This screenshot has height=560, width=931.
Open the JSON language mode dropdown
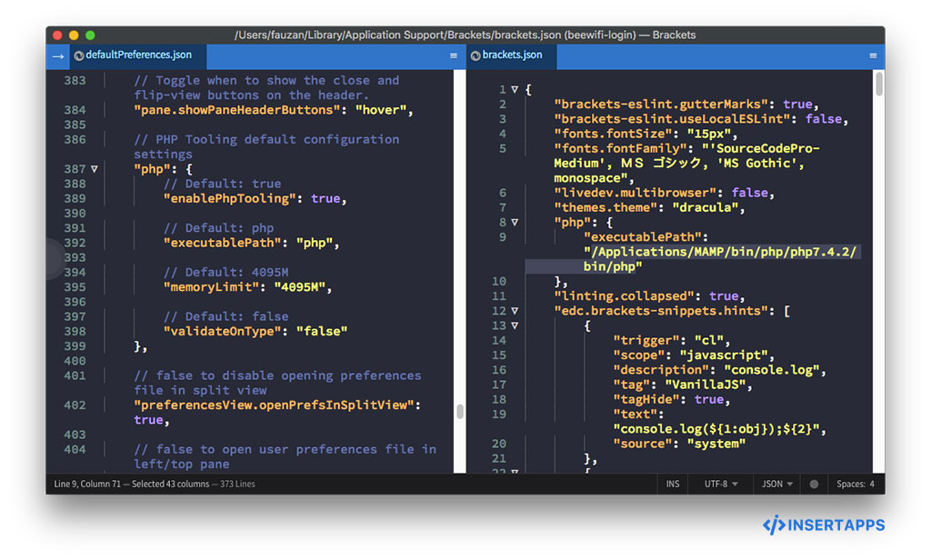coord(777,484)
